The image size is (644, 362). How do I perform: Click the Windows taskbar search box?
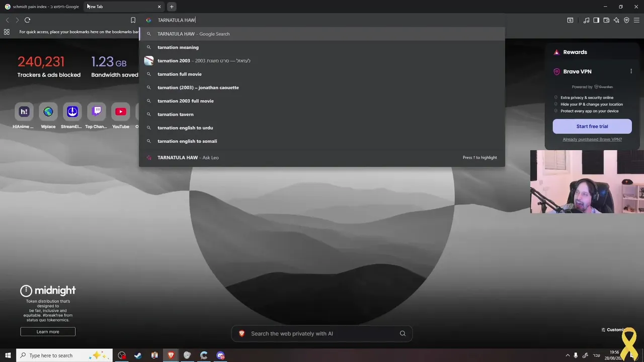tap(65, 355)
